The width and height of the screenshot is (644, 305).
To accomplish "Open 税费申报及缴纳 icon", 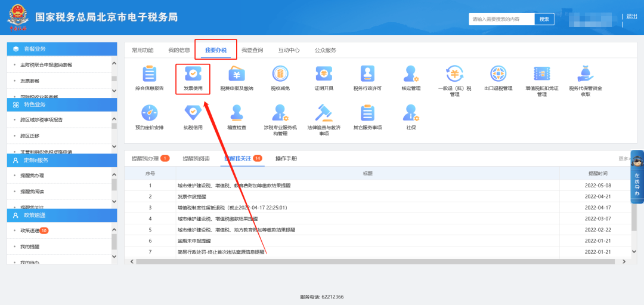I will (x=237, y=74).
